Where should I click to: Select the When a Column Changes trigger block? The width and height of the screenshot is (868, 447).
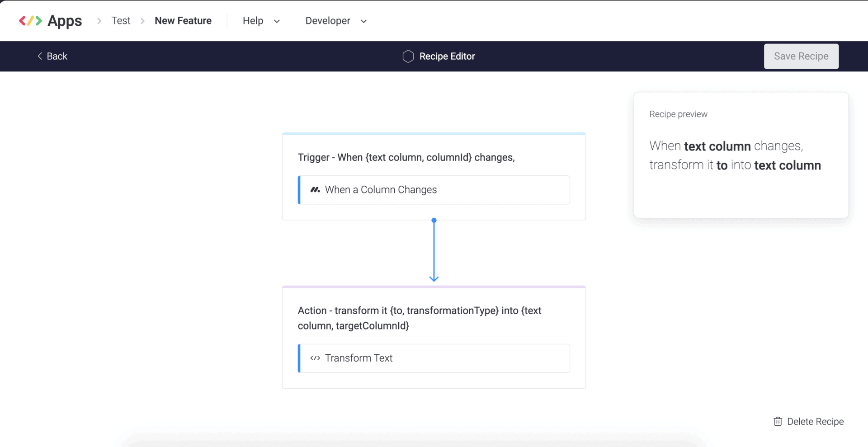click(434, 190)
